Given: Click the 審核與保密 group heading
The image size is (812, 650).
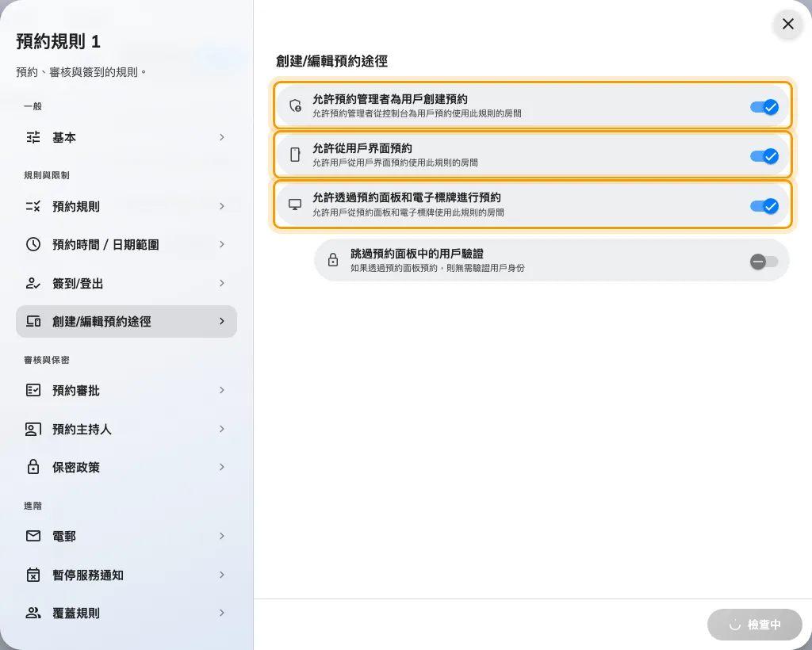Looking at the screenshot, I should click(47, 360).
